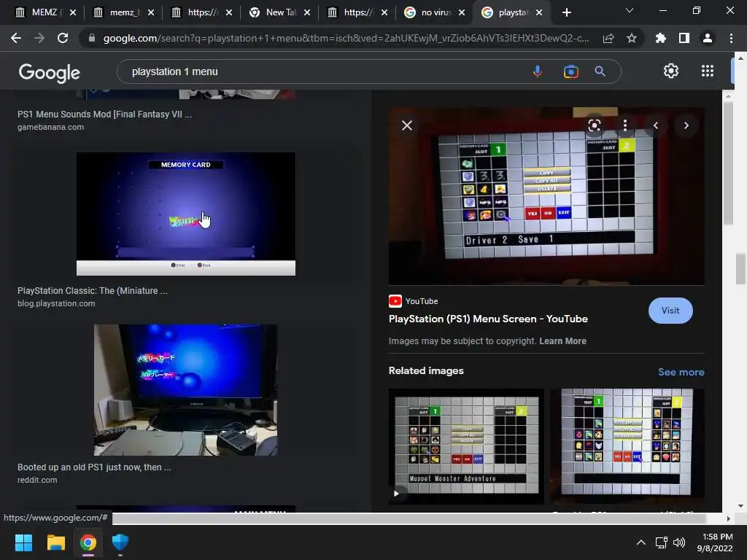Click the reddit.com source text
The height and width of the screenshot is (560, 747).
37,480
